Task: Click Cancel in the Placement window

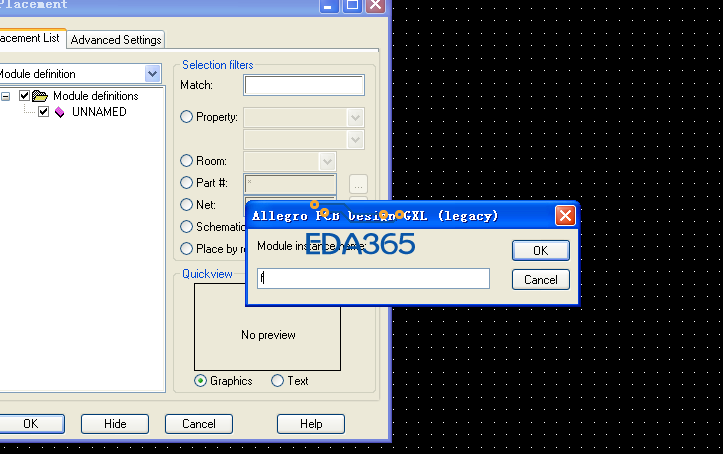Action: pos(199,424)
